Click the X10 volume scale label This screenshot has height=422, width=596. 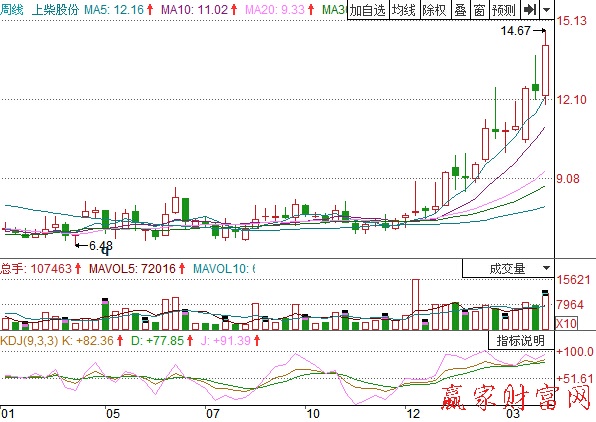pyautogui.click(x=566, y=324)
